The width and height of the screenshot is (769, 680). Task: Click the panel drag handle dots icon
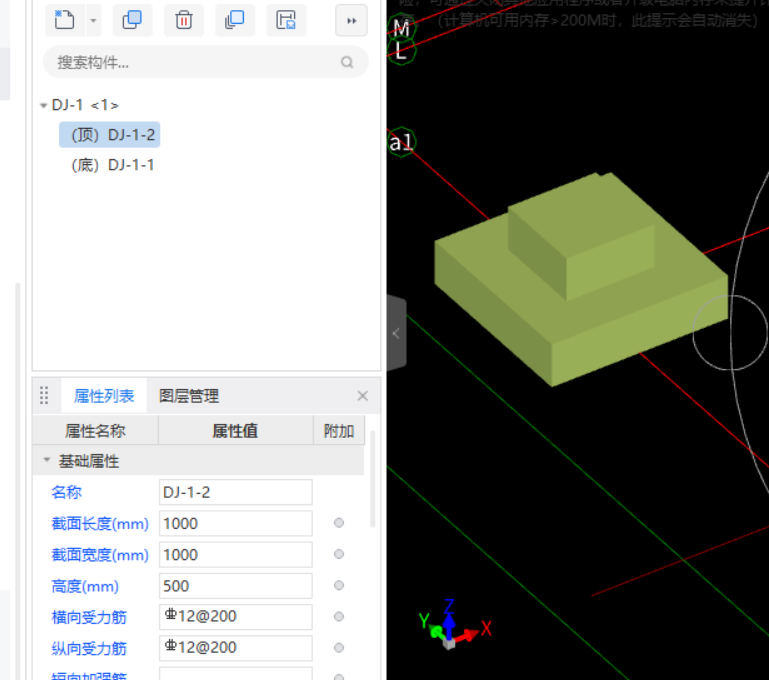pos(44,395)
